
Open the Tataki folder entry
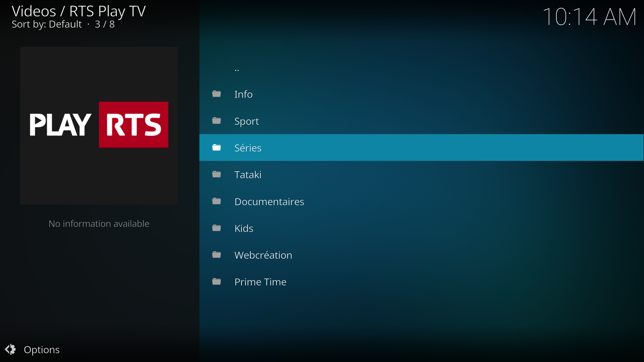click(x=248, y=175)
